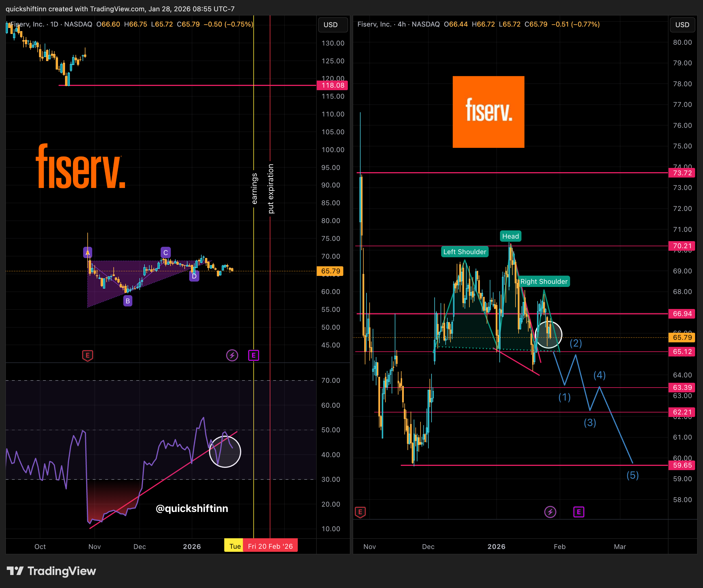Click the 2026 label on daily time axis

point(192,546)
